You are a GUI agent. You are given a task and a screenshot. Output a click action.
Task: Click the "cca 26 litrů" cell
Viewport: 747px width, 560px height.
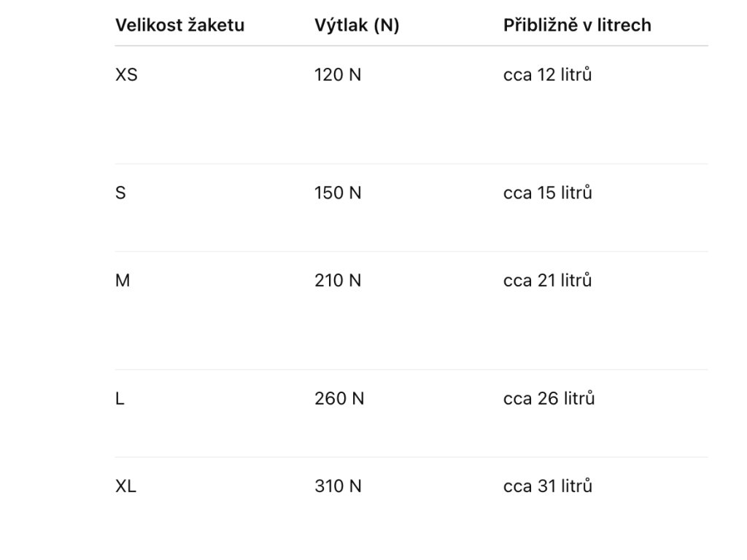pyautogui.click(x=549, y=399)
